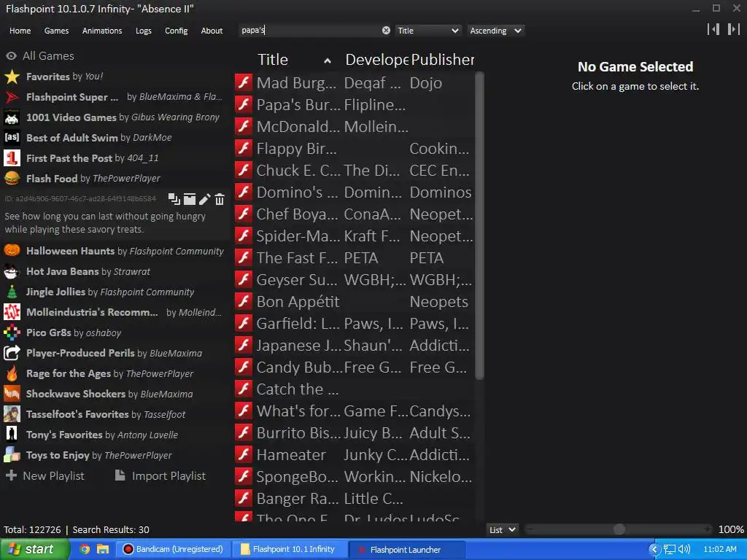Image resolution: width=747 pixels, height=560 pixels.
Task: Sort by the Title column header
Action: (x=295, y=60)
